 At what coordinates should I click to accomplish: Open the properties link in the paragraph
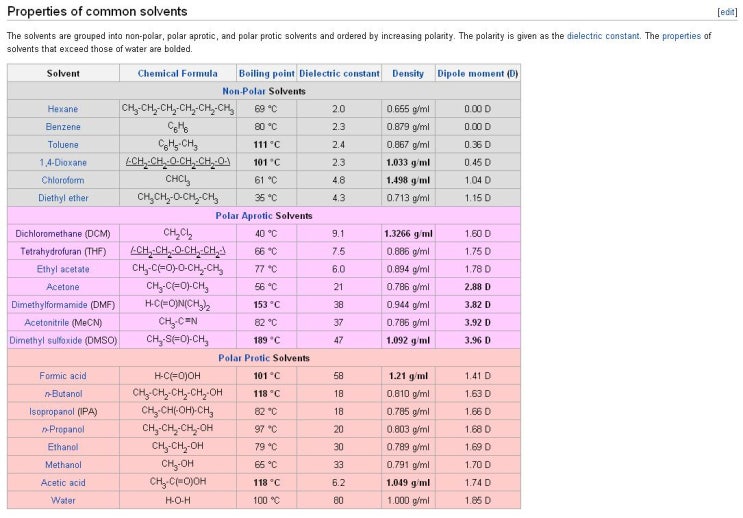pyautogui.click(x=681, y=36)
